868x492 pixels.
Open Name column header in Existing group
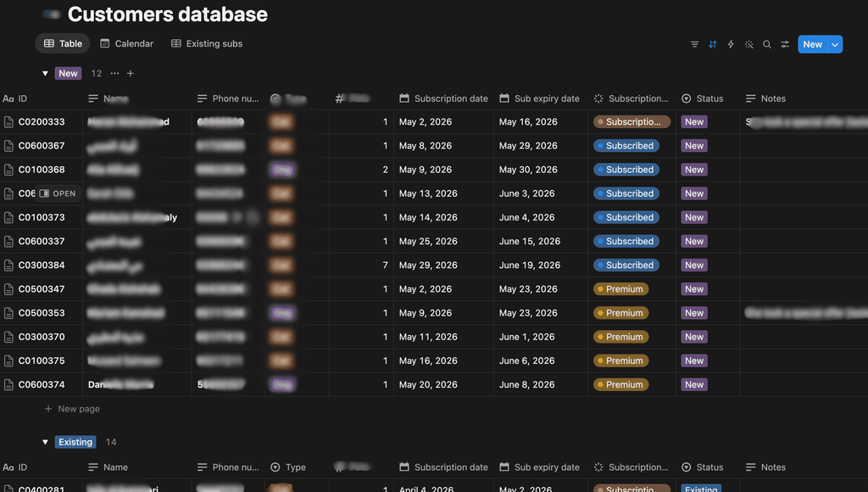[x=108, y=467]
